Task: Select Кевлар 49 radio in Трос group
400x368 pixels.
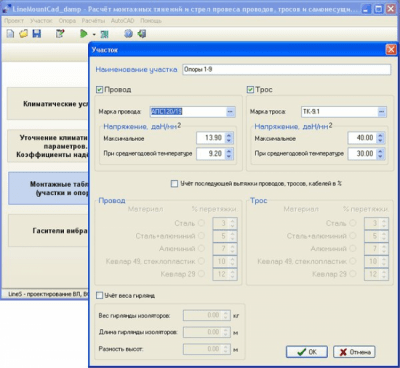Action: (353, 261)
